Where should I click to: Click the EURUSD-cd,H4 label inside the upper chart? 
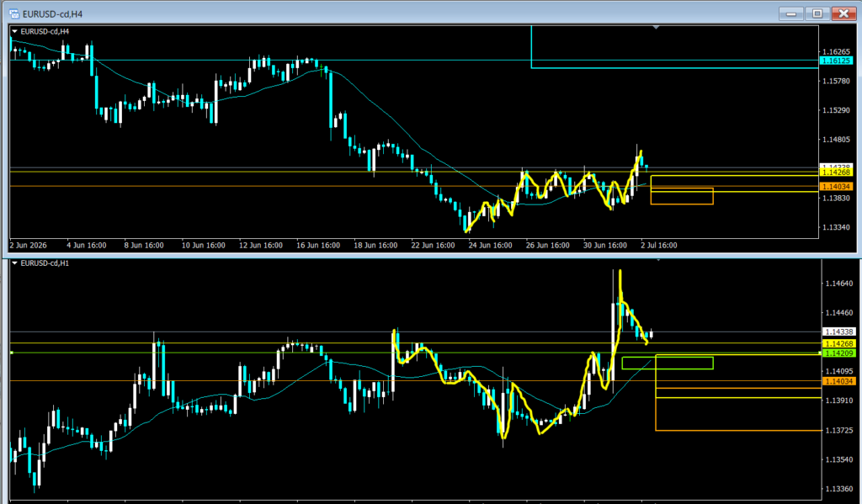(45, 32)
